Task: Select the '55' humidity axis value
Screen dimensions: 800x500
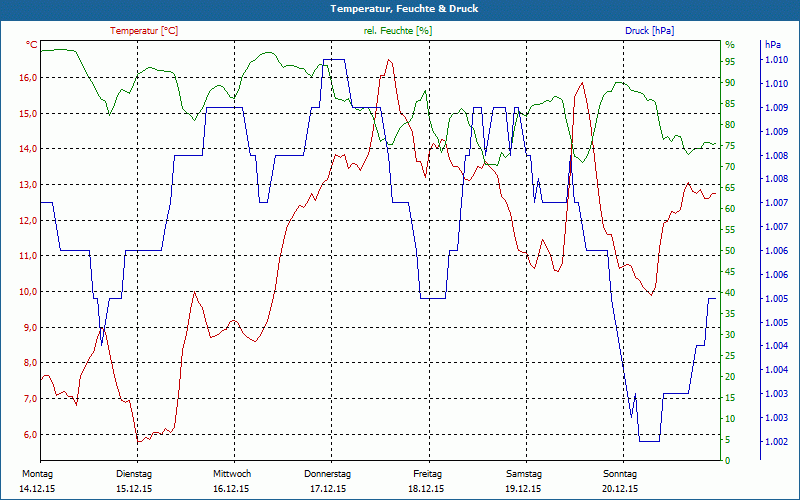Action: [730, 230]
